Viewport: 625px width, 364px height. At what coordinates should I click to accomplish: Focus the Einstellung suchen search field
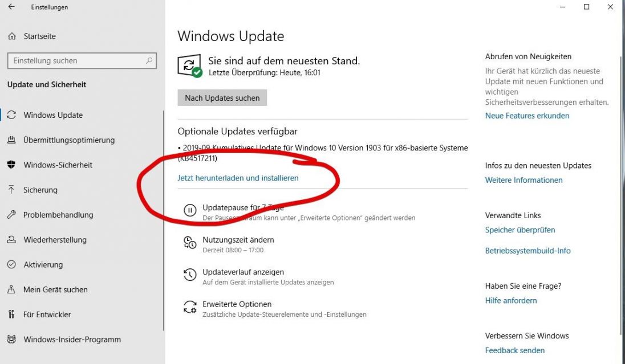coord(82,60)
